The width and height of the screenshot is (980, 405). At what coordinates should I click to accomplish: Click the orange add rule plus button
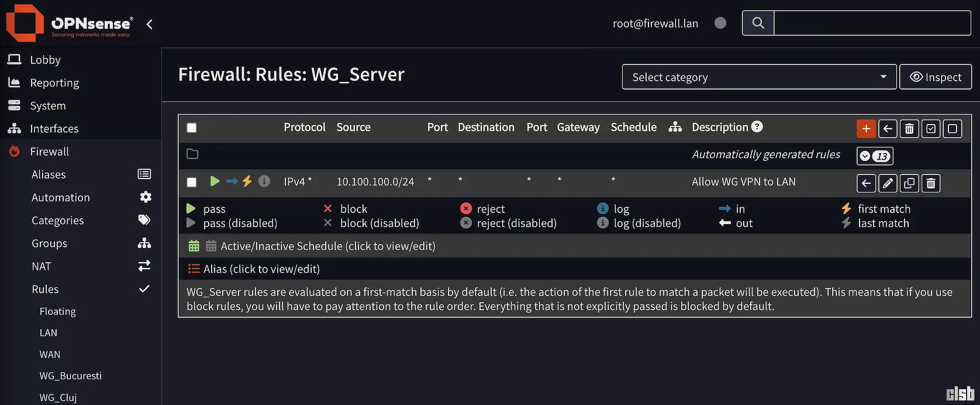(x=866, y=129)
